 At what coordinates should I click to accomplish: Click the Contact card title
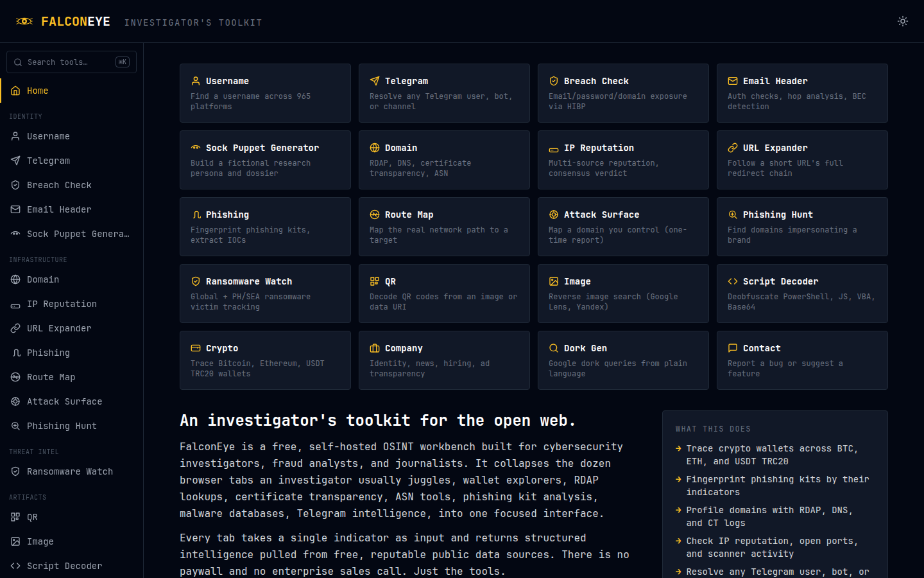(762, 348)
